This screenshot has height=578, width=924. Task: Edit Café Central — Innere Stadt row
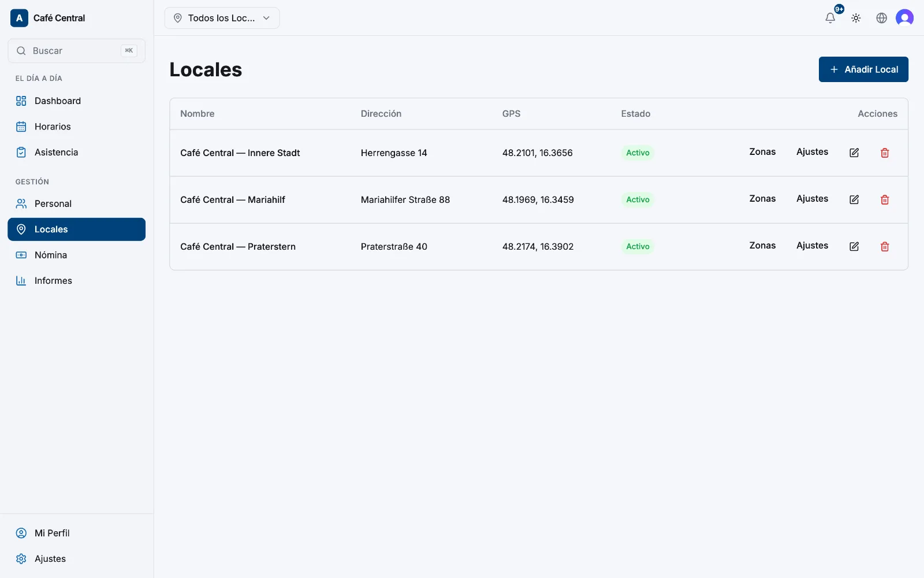854,153
